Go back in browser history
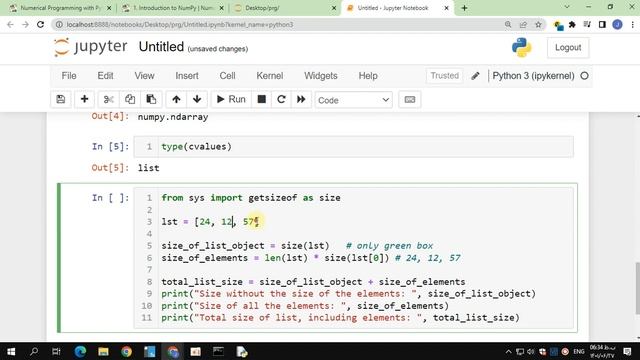The image size is (640, 360). pos(11,24)
